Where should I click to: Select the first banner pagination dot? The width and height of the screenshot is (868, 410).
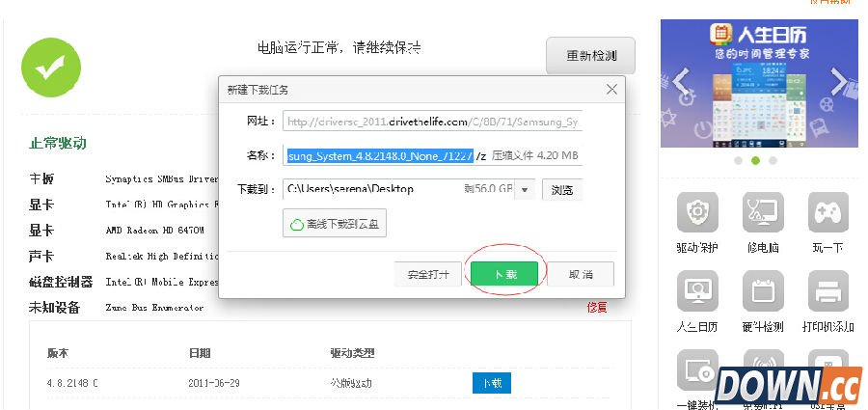[738, 161]
